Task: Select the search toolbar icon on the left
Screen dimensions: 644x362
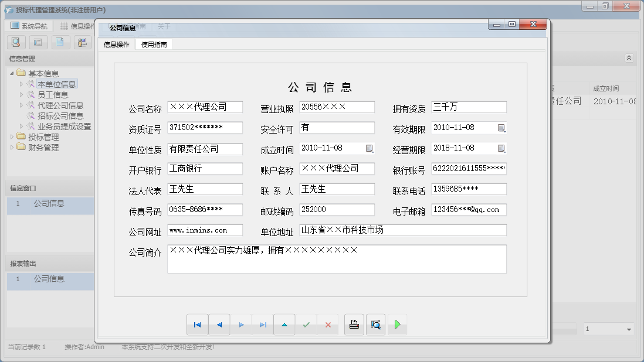Action: [x=16, y=42]
